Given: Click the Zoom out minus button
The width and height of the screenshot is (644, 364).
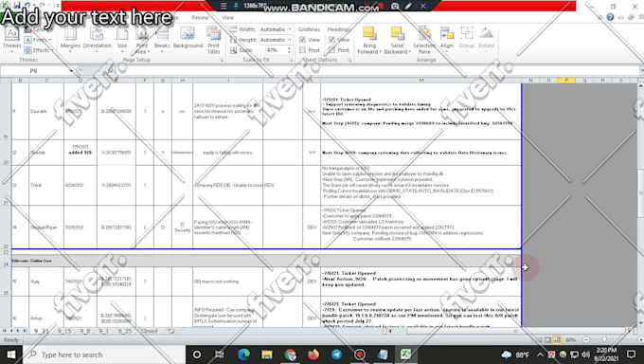Looking at the screenshot, I should [586, 339].
